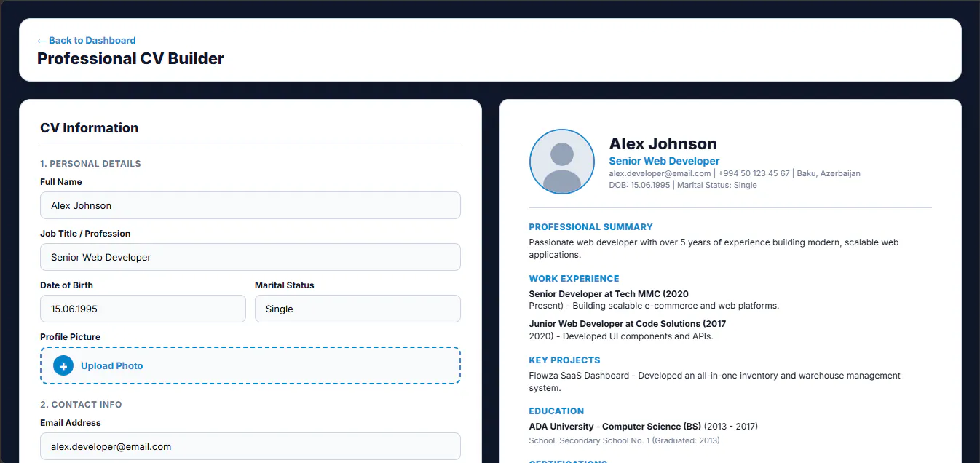
Task: Click "ADA University - Computer Science (BS)" entry
Action: point(643,427)
